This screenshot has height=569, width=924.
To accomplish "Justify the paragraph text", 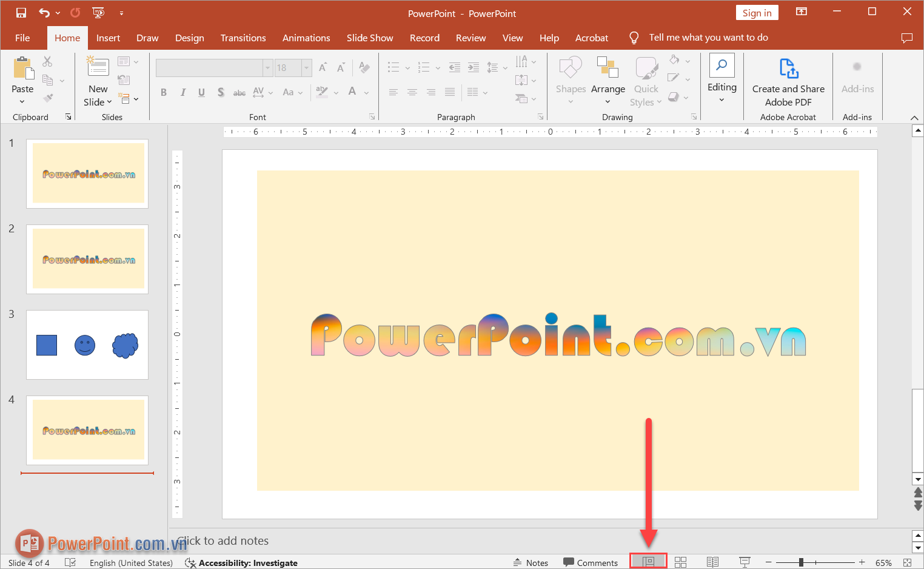I will click(x=450, y=92).
